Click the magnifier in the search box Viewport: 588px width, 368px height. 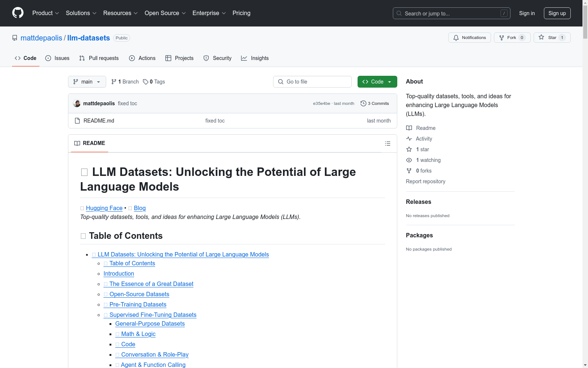click(x=399, y=13)
